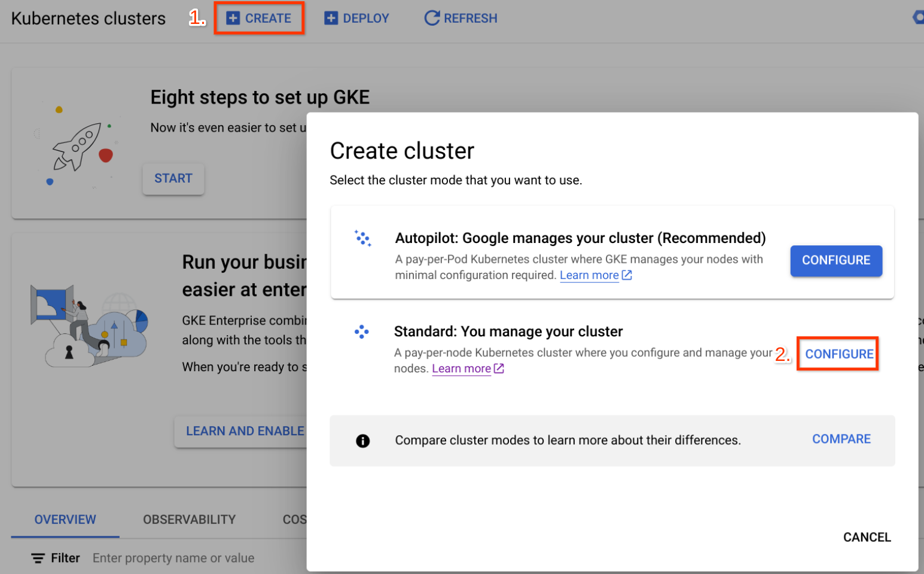The width and height of the screenshot is (924, 574).
Task: Click the plus icon next to DEPLOY
Action: 331,19
